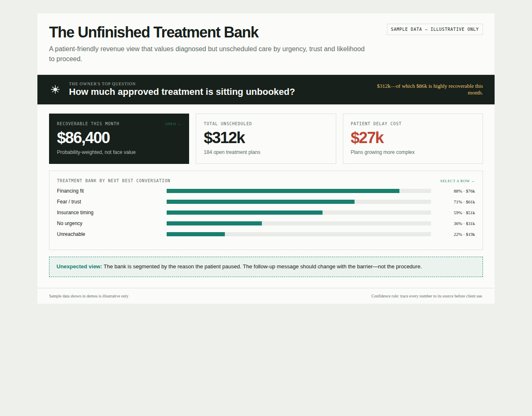532x416 pixels.
Task: Click the Plans growing more complex caption
Action: click(x=383, y=152)
